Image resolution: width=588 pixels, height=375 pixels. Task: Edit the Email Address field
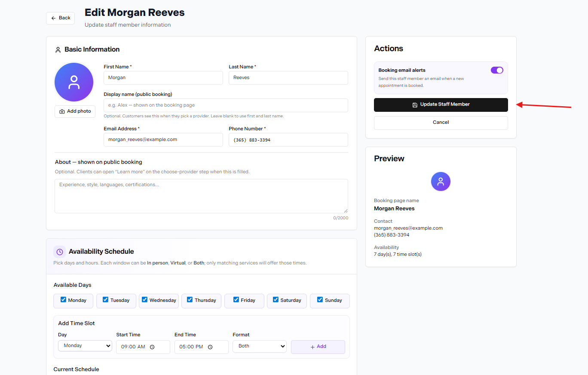[x=163, y=140]
